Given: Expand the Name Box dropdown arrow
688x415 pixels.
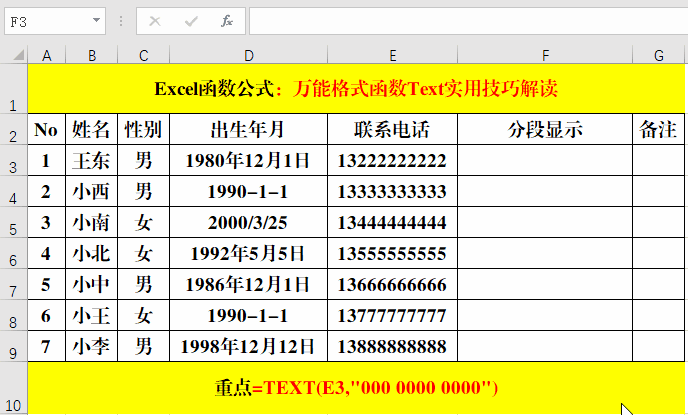Looking at the screenshot, I should click(97, 20).
